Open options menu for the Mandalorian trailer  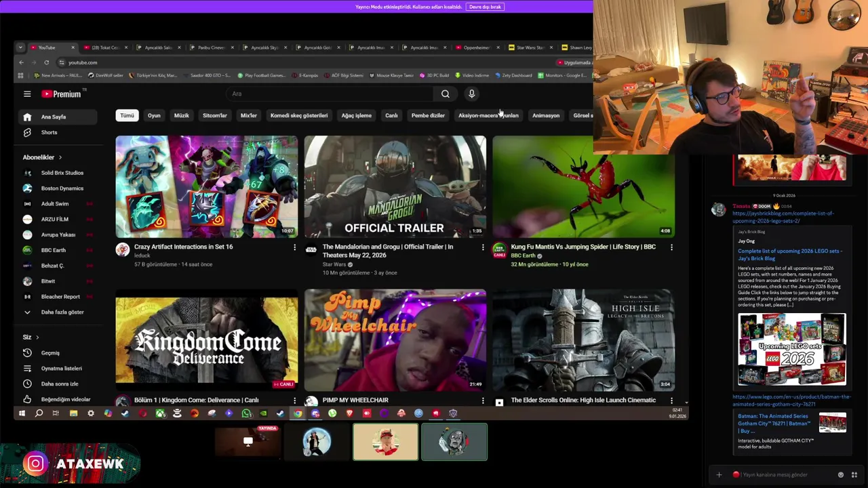483,247
